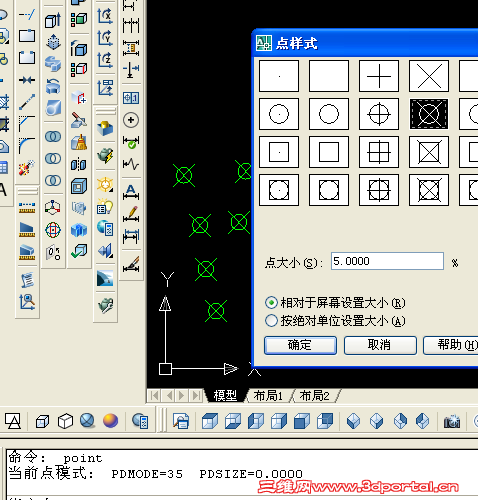Click the 确定 OK button
This screenshot has height=500, width=478.
pos(300,345)
